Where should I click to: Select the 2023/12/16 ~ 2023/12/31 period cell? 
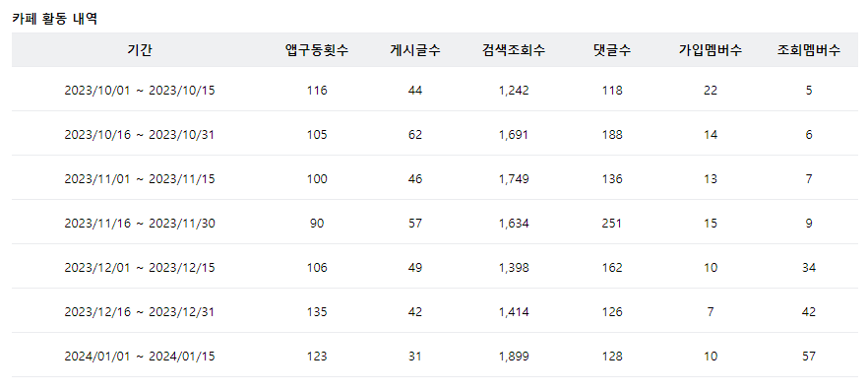pos(140,312)
